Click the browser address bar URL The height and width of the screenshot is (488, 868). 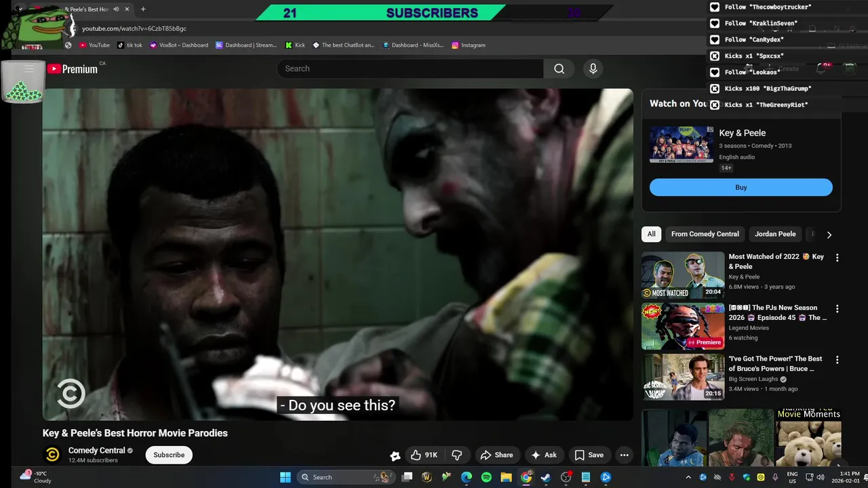tap(134, 28)
